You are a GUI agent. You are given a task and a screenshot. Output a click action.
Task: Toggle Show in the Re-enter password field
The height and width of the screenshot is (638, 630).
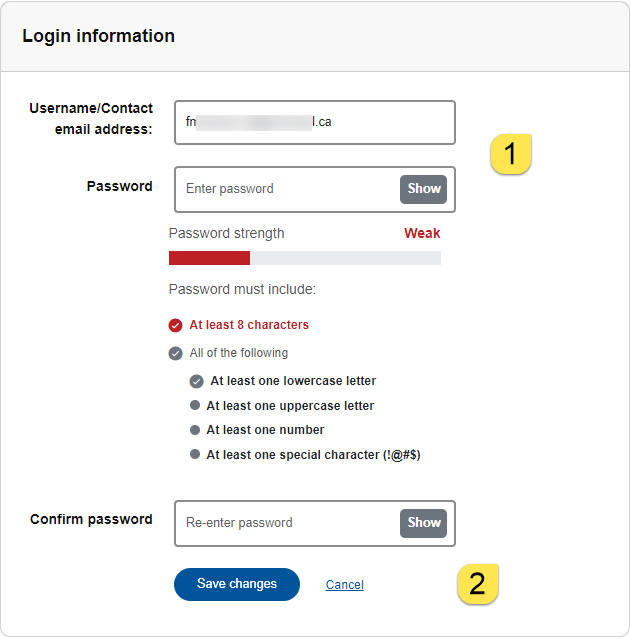click(x=424, y=523)
